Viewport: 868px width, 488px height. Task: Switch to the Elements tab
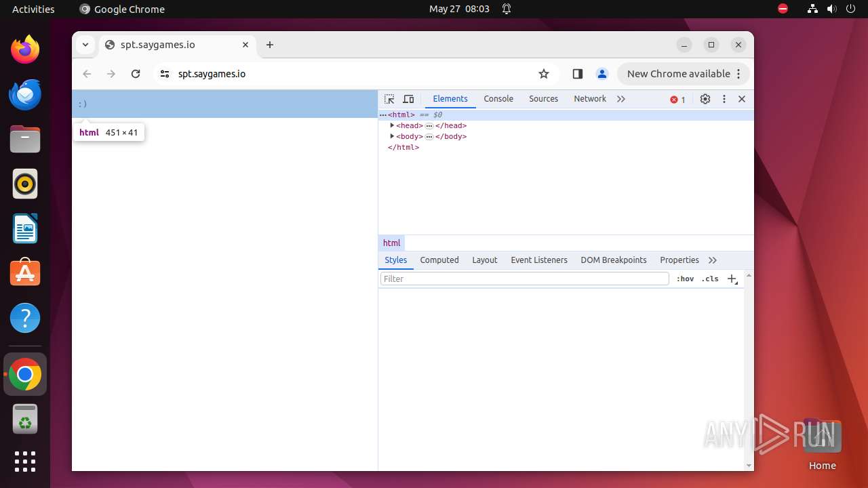tap(450, 99)
